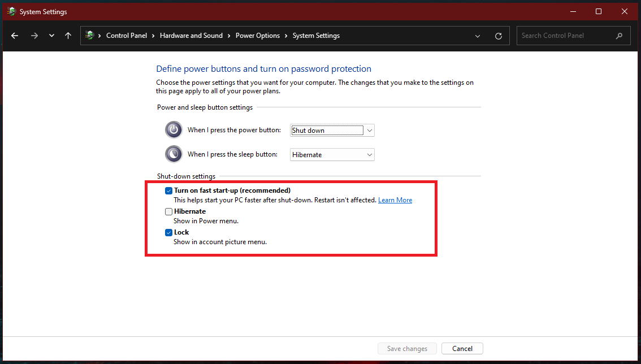This screenshot has width=641, height=364.
Task: Click the 'Define power buttons and turn on password protection' heading
Action: [263, 69]
